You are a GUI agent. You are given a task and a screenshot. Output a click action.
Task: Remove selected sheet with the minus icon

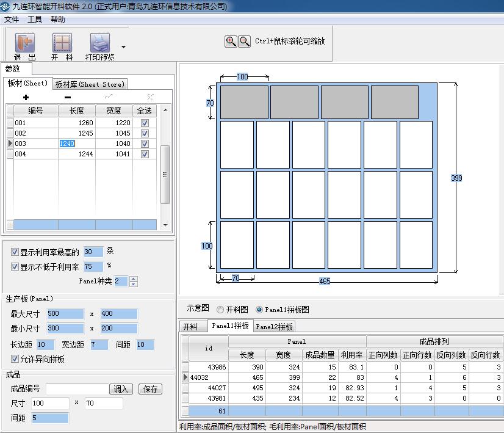click(x=67, y=97)
